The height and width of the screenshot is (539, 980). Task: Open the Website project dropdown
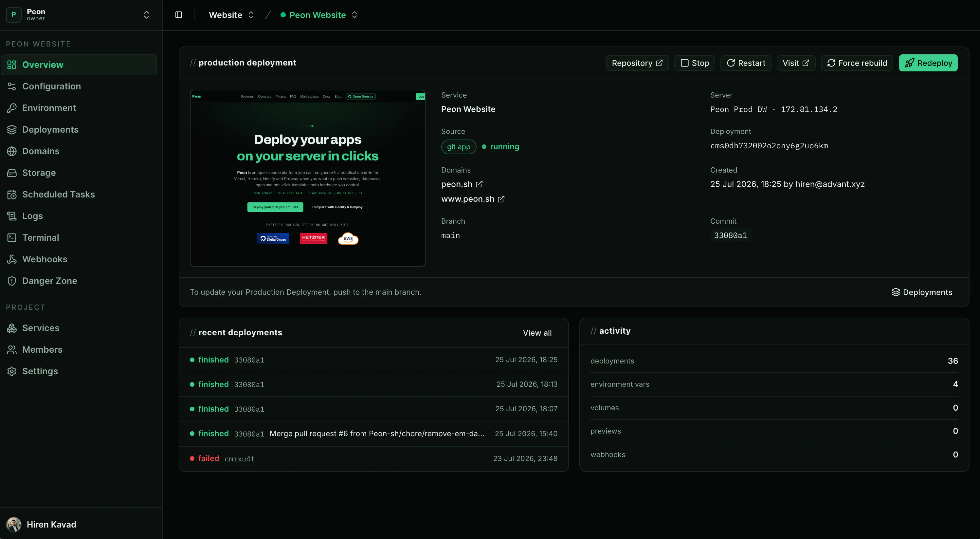[x=231, y=15]
